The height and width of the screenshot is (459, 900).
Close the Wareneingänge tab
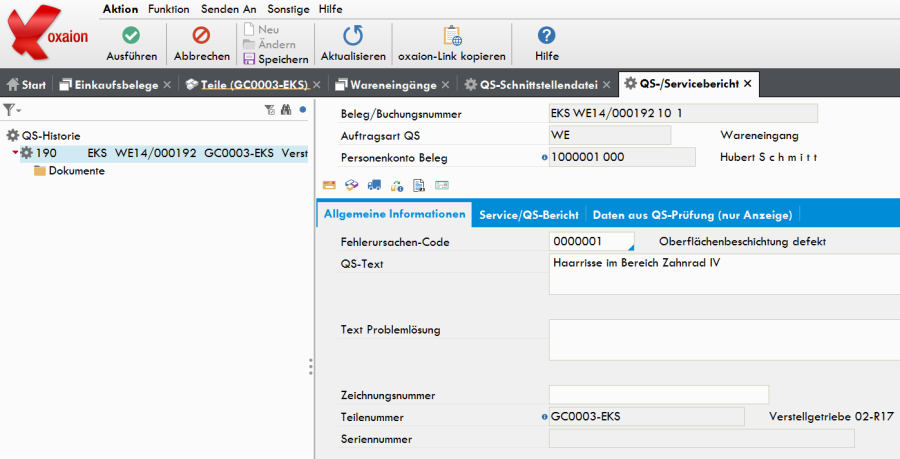click(445, 85)
